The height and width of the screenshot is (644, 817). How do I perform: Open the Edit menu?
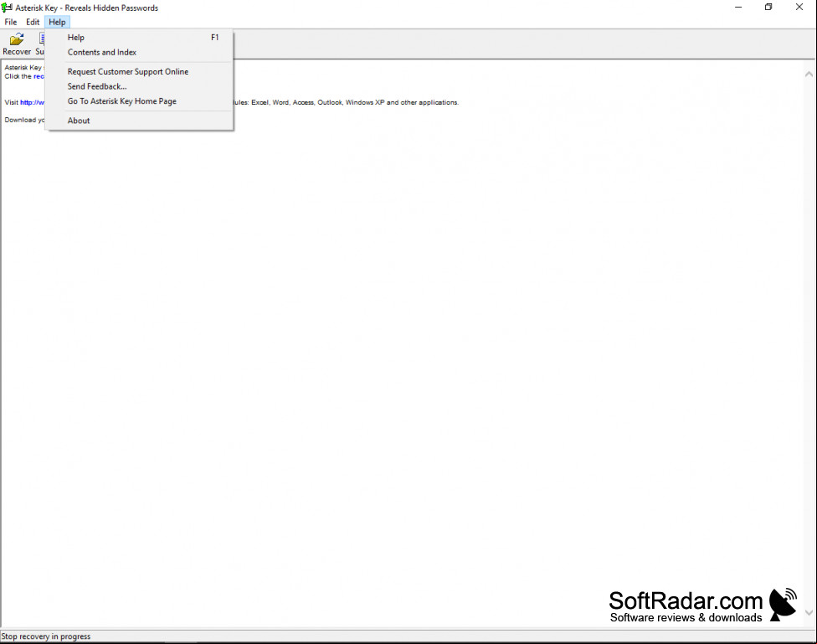coord(33,22)
